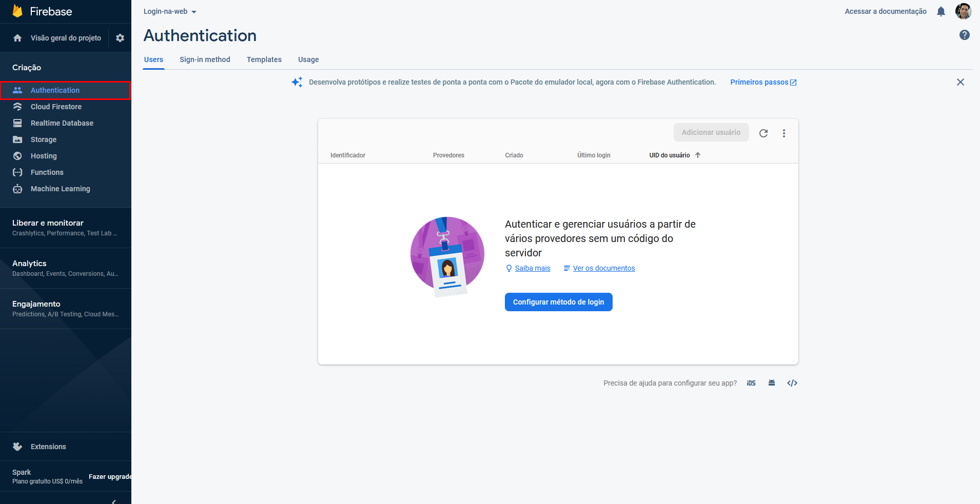Open Login-na-web project dropdown
This screenshot has width=980, height=504.
click(170, 11)
